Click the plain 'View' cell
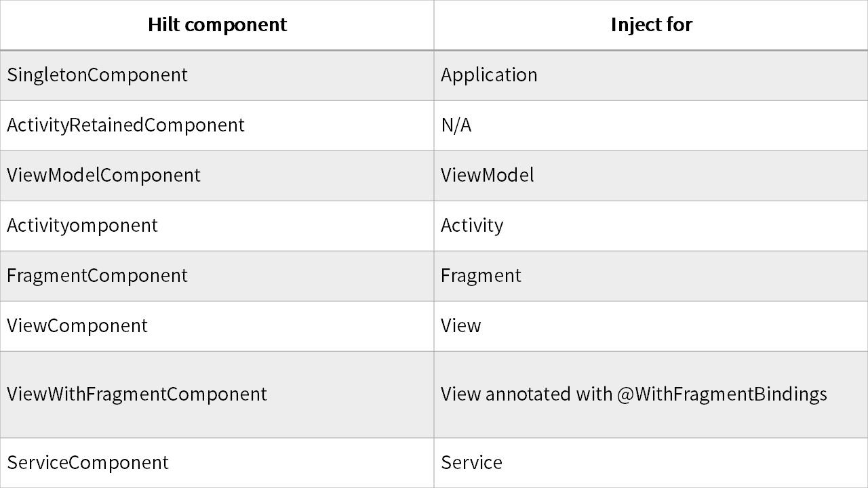Screen dimensions: 868x488 click(x=460, y=326)
